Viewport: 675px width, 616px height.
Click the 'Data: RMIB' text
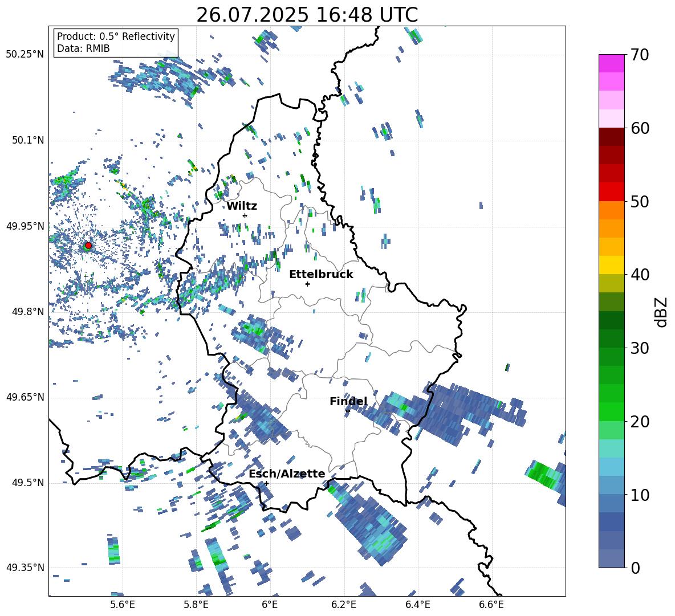[x=83, y=48]
